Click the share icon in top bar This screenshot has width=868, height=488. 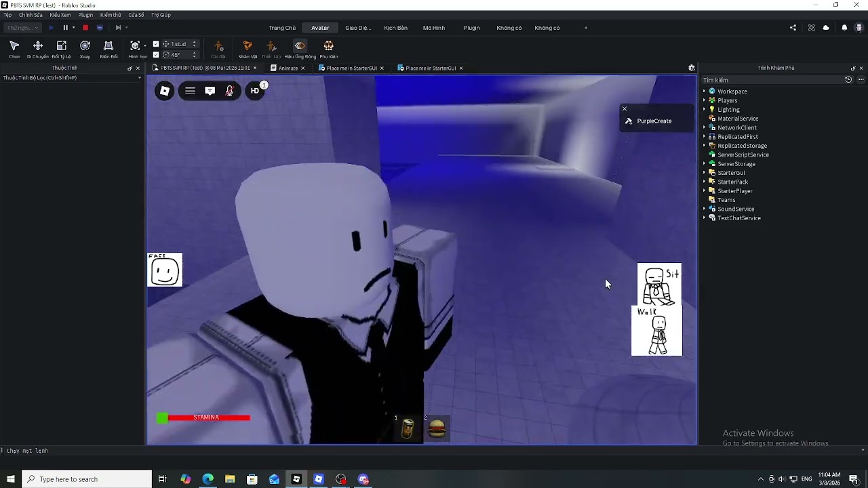click(x=793, y=28)
